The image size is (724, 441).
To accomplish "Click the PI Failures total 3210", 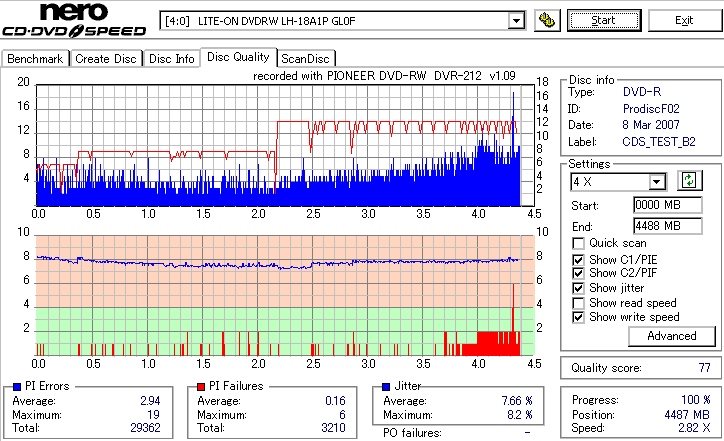I will 333,428.
